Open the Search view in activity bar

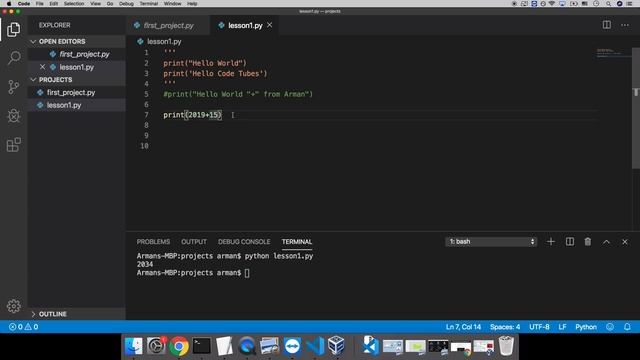point(13,58)
